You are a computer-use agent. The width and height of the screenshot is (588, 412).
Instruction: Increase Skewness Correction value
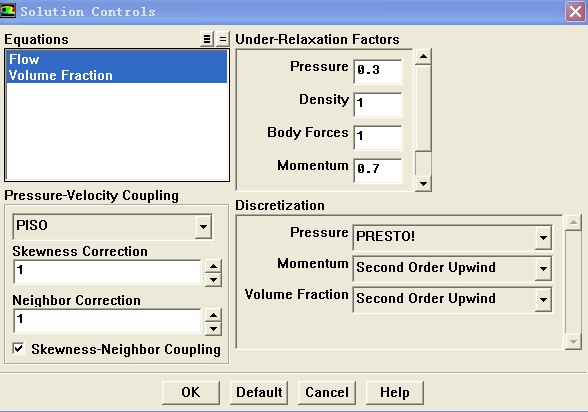(213, 266)
